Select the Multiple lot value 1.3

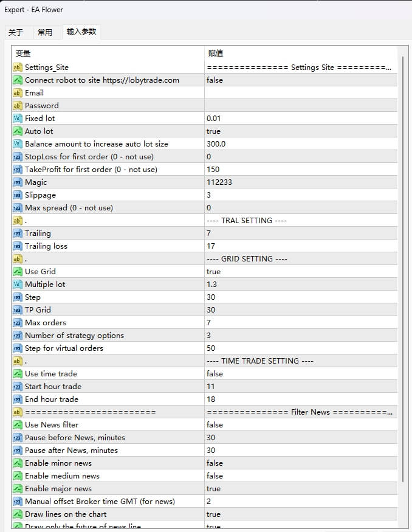click(x=211, y=285)
